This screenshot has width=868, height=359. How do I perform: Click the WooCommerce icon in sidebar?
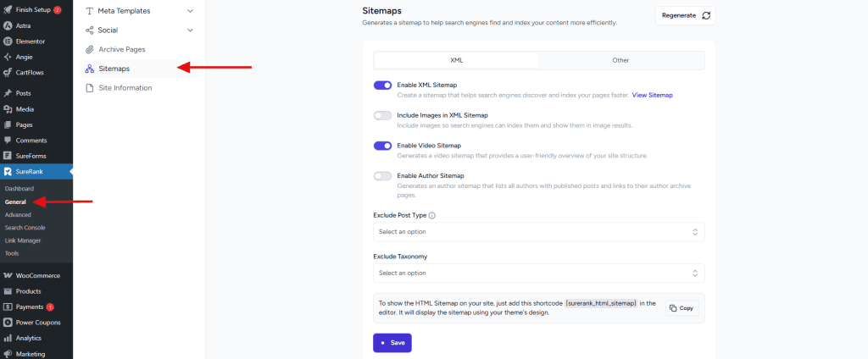[8, 275]
